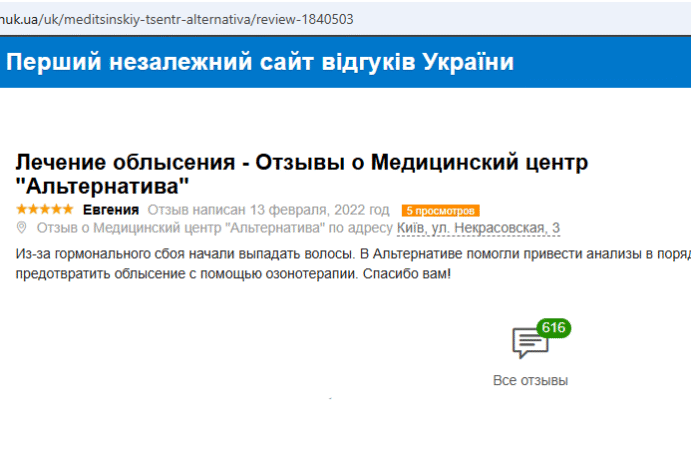Open the speech bubble reviews icon
691x460 pixels.
click(530, 343)
